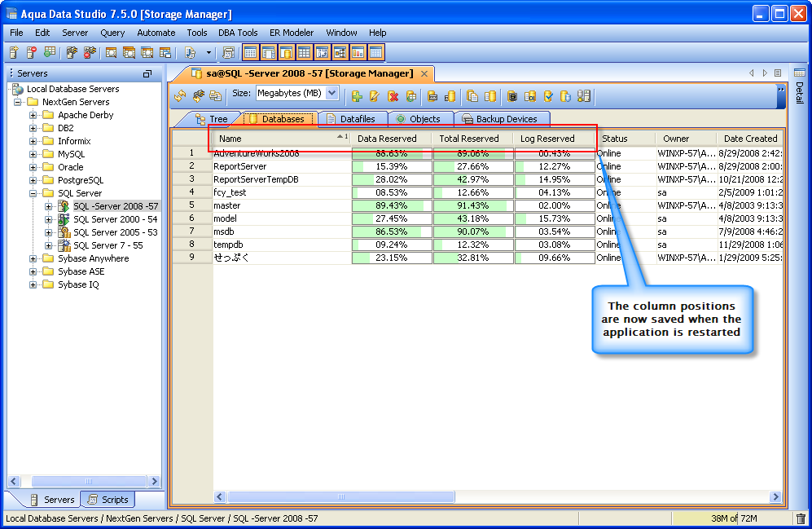Click the last orange grid tool icon
The image size is (812, 529).
(376, 52)
